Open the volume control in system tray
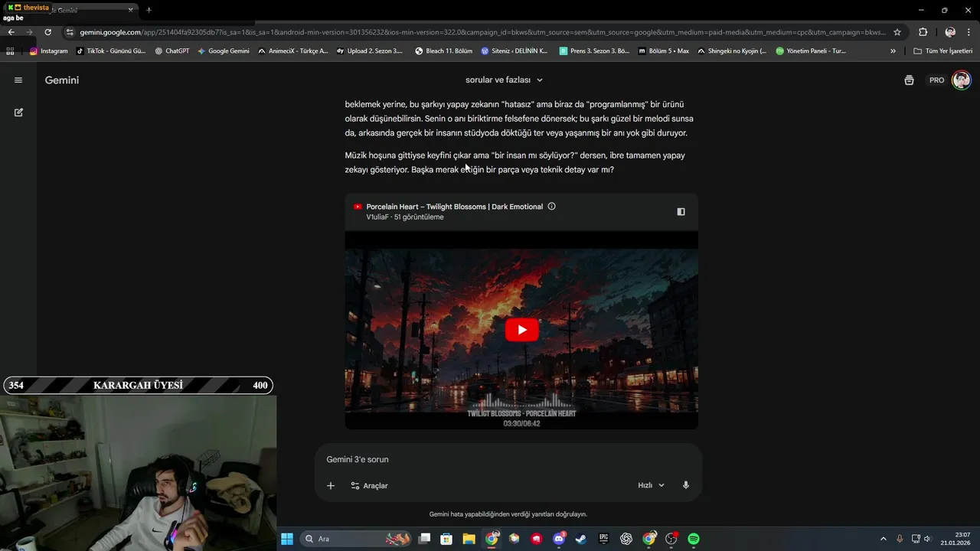 tap(927, 539)
